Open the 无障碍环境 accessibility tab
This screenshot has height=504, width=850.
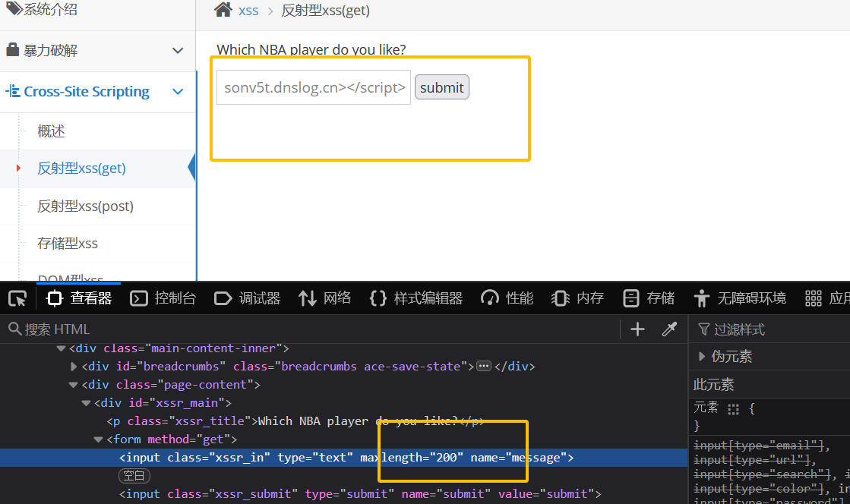point(739,298)
